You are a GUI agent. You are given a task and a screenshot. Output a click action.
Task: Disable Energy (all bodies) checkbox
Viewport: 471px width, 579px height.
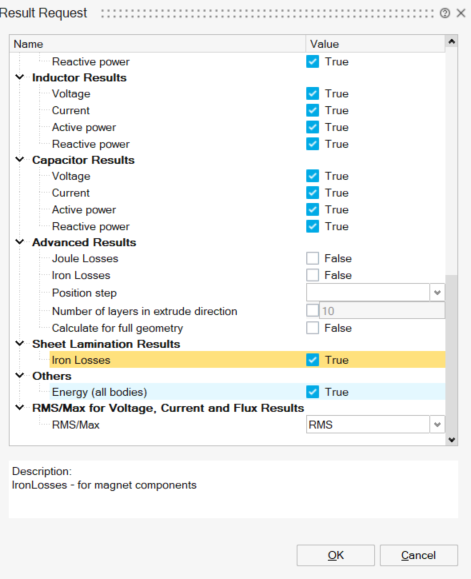click(312, 392)
